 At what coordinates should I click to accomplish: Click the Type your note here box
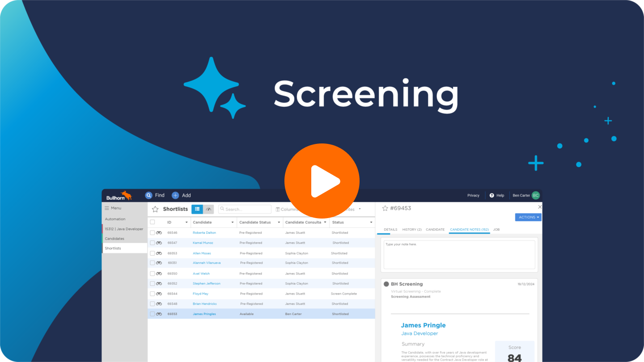pyautogui.click(x=459, y=255)
